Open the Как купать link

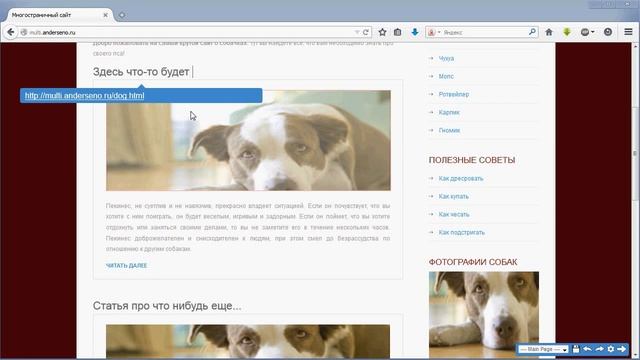(453, 196)
